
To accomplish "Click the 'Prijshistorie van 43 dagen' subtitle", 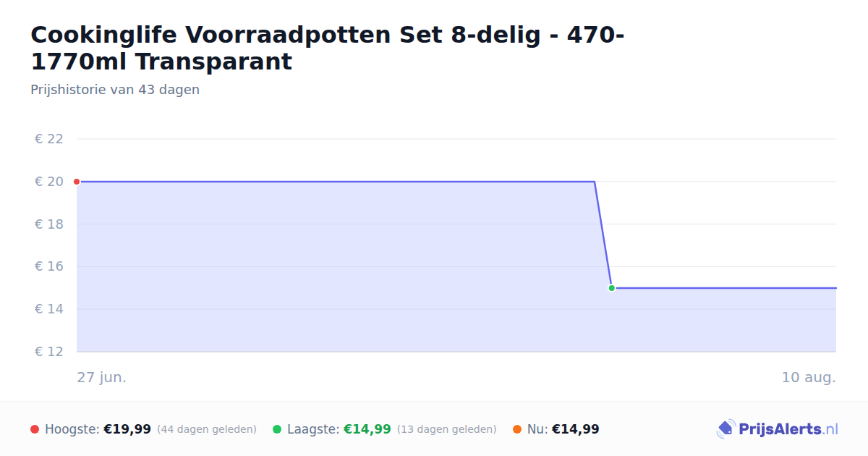I will pyautogui.click(x=115, y=90).
